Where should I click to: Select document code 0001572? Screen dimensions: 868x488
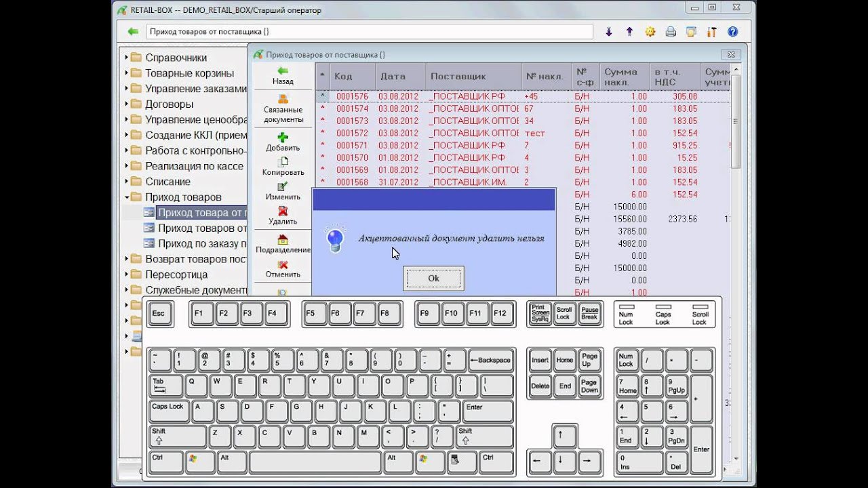coord(352,133)
